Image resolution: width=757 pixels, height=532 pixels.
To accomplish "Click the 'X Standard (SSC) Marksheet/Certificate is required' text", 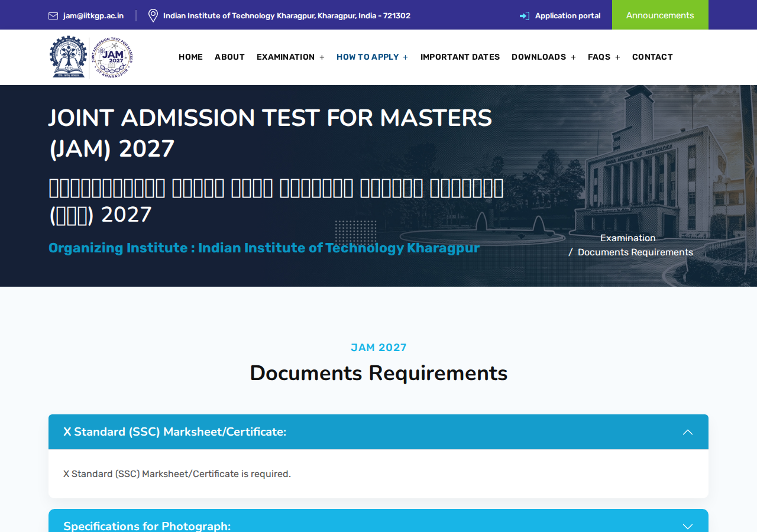I will [x=177, y=473].
